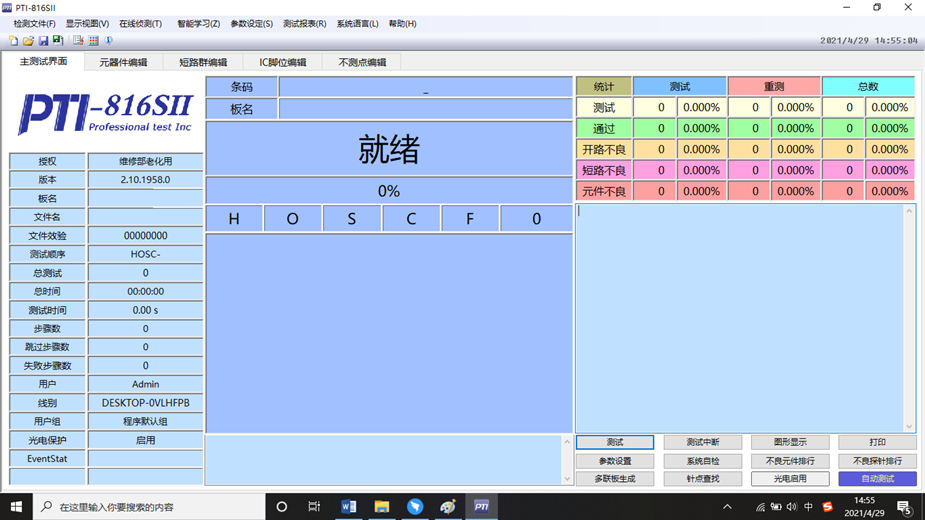Viewport: 925px width, 520px height.
Task: Switch to 短路群编辑 tab
Action: coord(203,62)
